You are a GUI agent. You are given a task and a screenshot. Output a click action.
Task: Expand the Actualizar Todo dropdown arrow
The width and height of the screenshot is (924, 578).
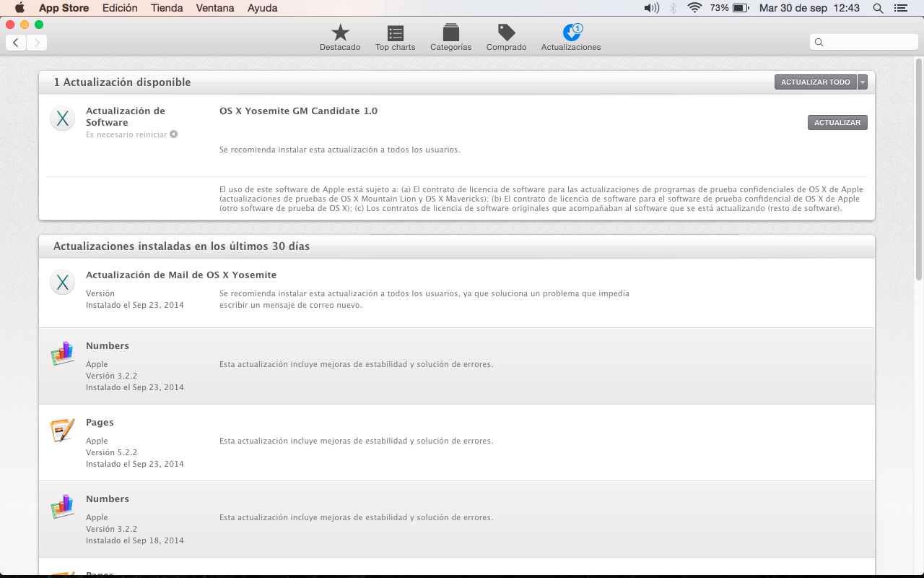coord(863,82)
